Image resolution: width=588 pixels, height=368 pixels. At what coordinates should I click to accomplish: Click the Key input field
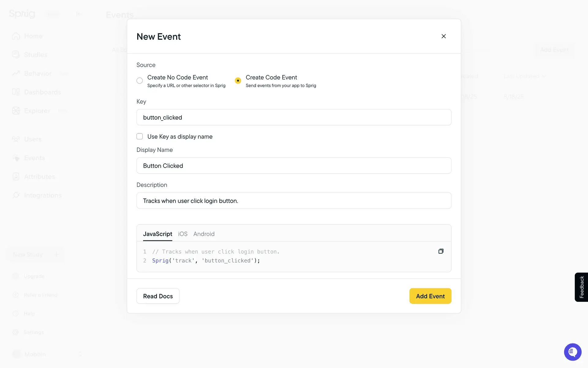(x=294, y=117)
